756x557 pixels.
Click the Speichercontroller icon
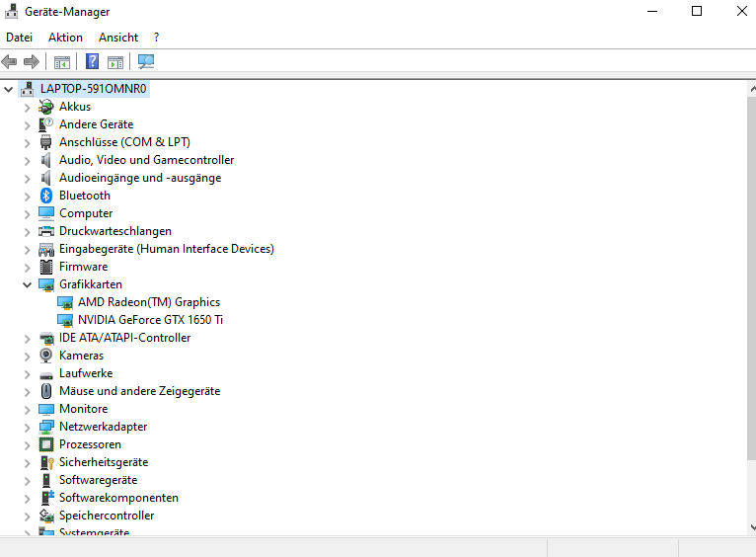click(x=45, y=516)
